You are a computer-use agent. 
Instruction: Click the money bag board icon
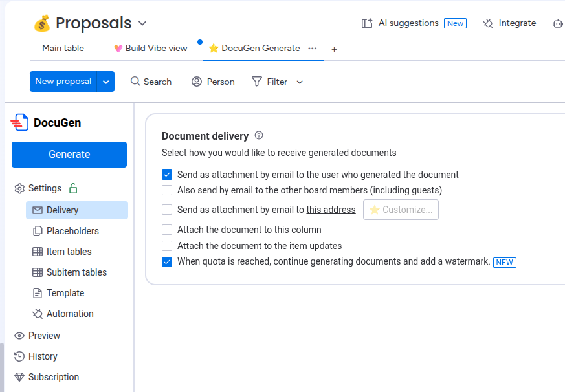[x=42, y=23]
